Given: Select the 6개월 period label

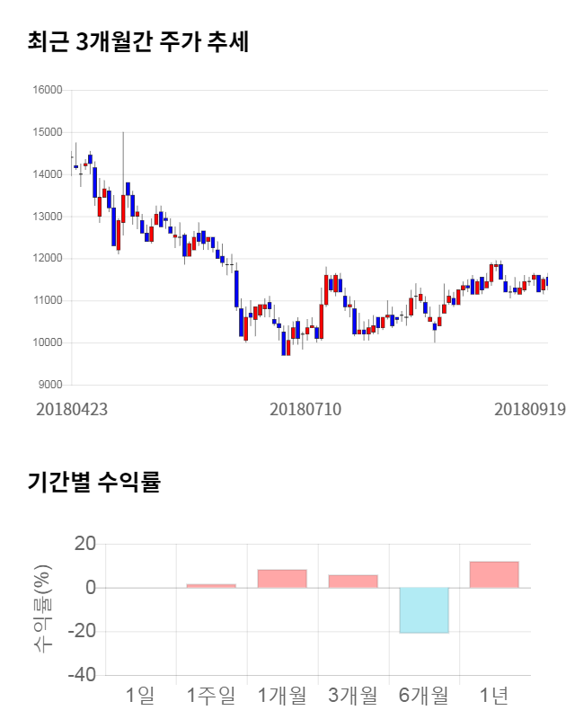Looking at the screenshot, I should pos(424,696).
